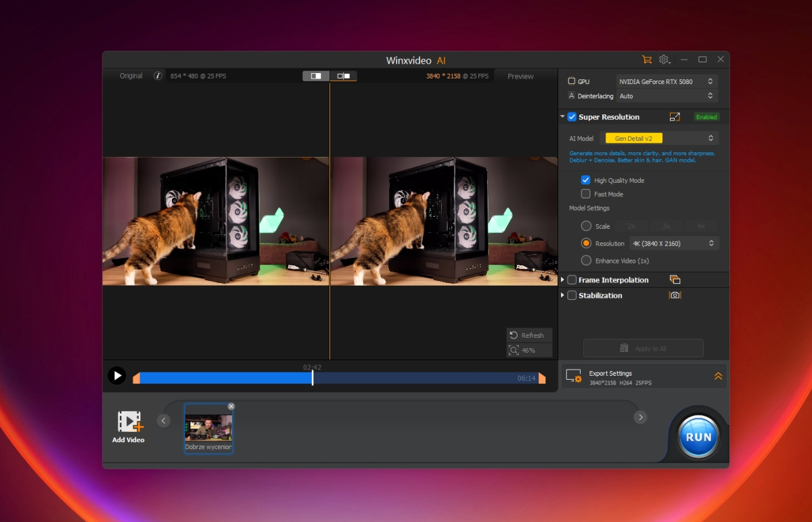Click the Export Settings monitor icon
The width and height of the screenshot is (812, 522).
point(574,376)
